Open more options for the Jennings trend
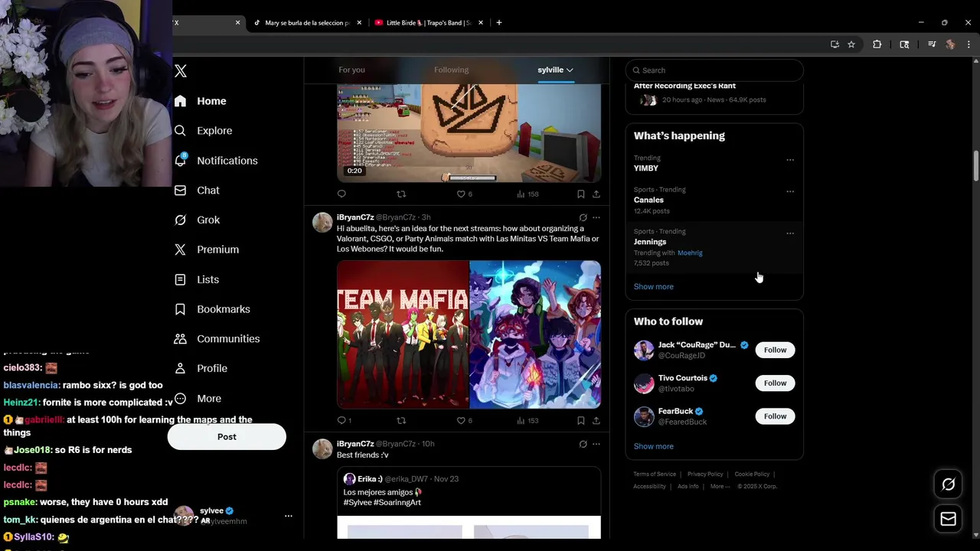Image resolution: width=980 pixels, height=551 pixels. [x=790, y=233]
